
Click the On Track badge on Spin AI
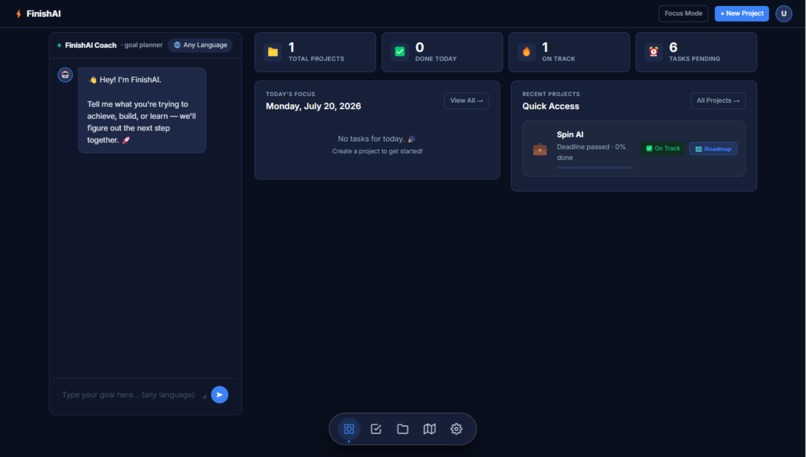pos(663,149)
